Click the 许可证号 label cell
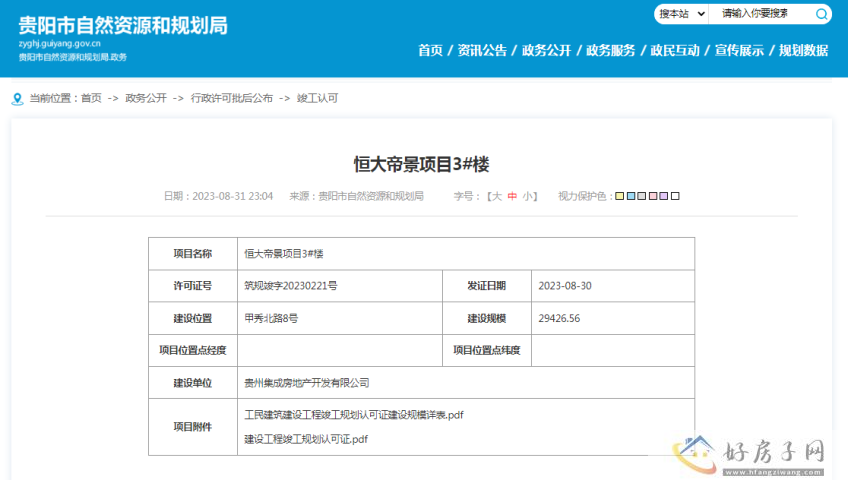Screen dimensions: 848x480 point(193,286)
